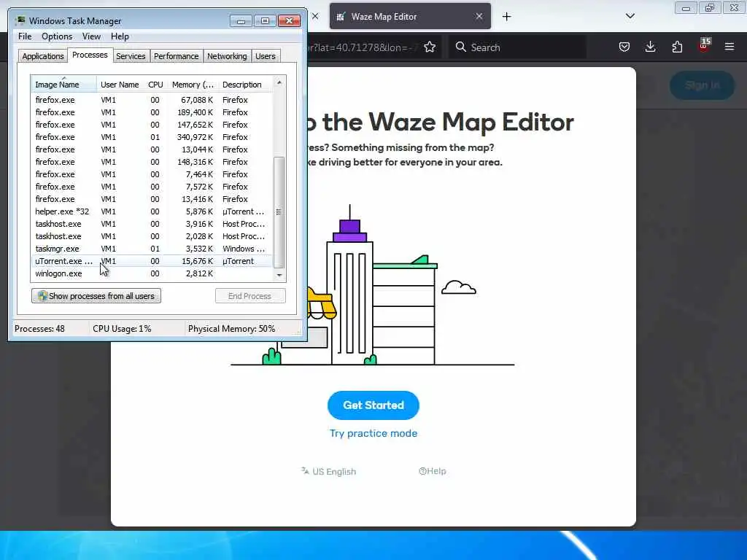Click the translate icon beside US English

(x=305, y=471)
